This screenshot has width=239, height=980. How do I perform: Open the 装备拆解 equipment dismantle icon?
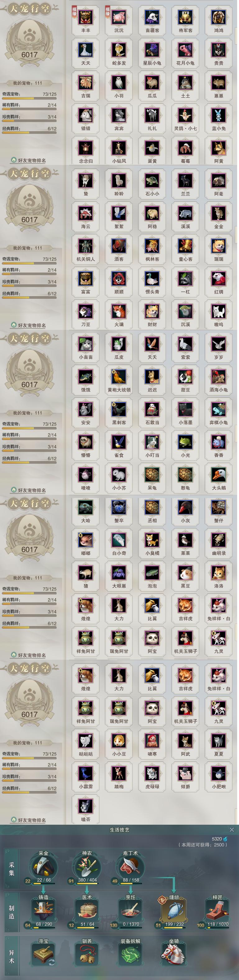[130, 954]
